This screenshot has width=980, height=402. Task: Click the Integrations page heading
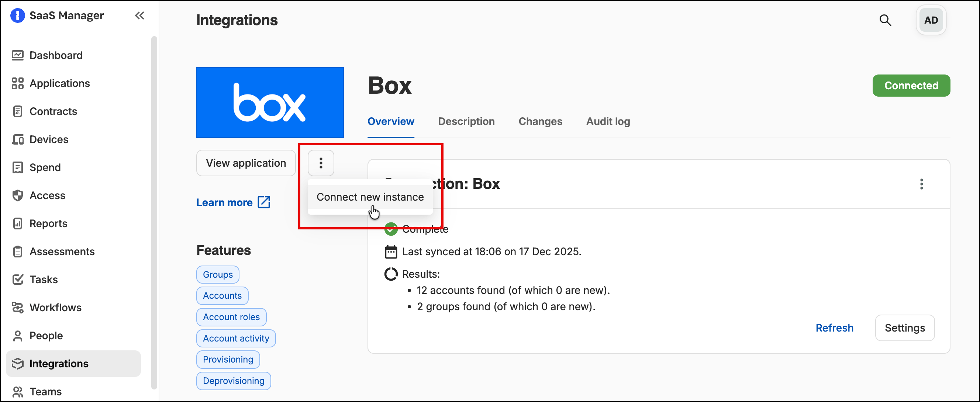click(237, 20)
